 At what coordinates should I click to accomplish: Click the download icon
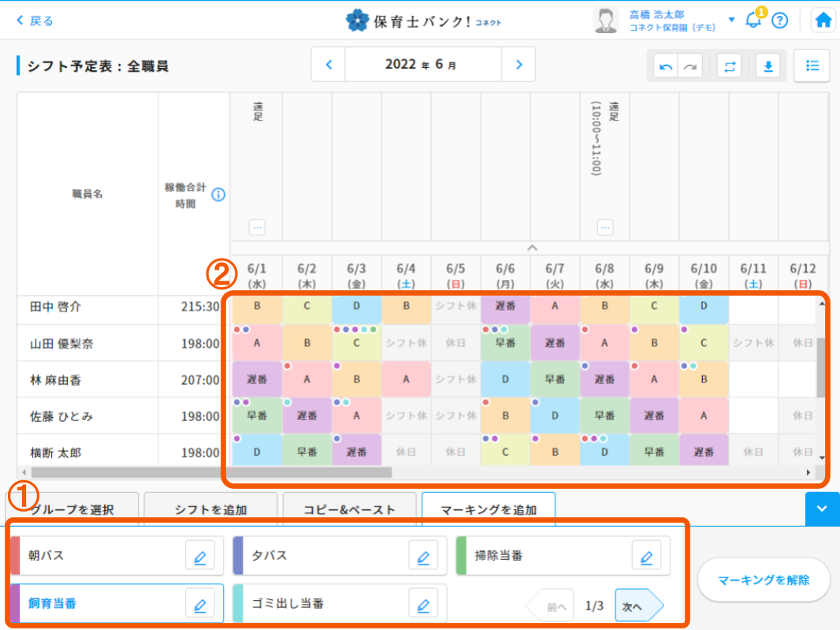coord(767,66)
